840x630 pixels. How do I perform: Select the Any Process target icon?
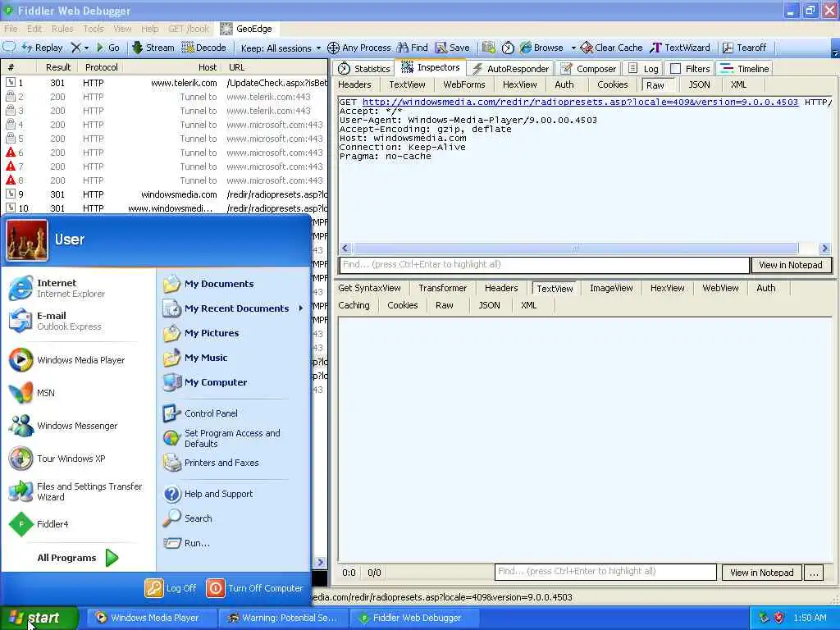[359, 48]
